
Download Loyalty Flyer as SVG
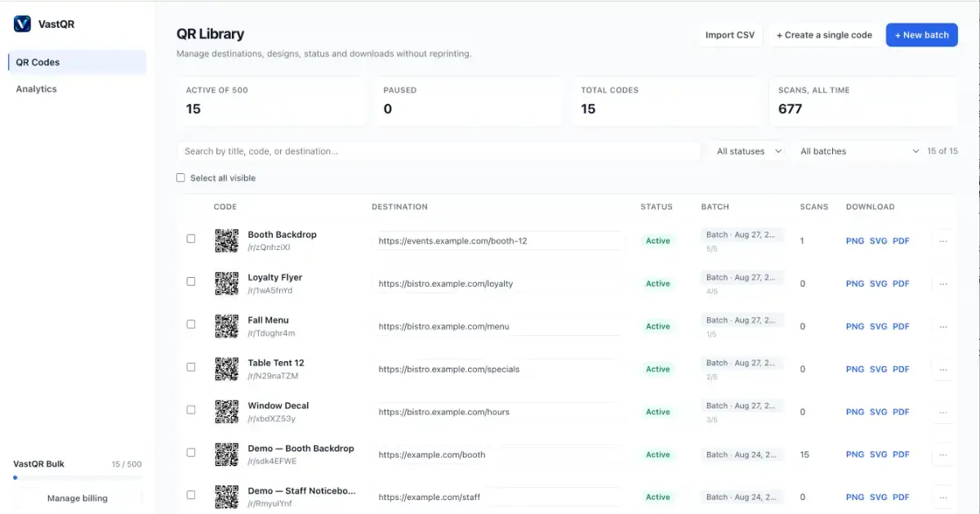pos(878,284)
